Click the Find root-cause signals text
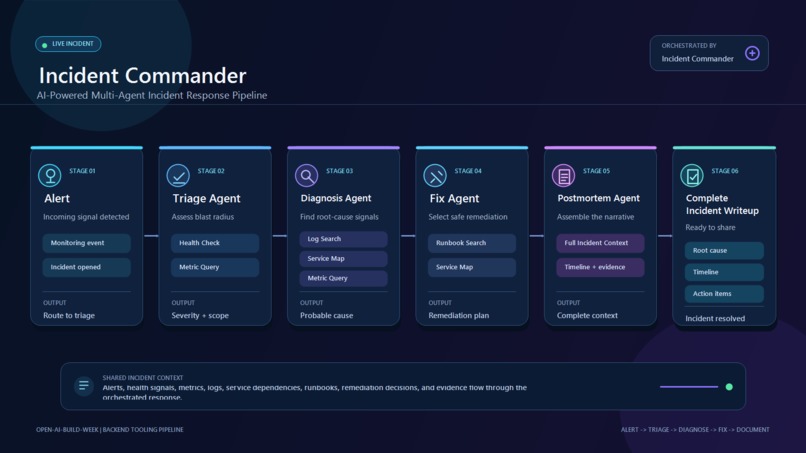The image size is (806, 453). [339, 217]
